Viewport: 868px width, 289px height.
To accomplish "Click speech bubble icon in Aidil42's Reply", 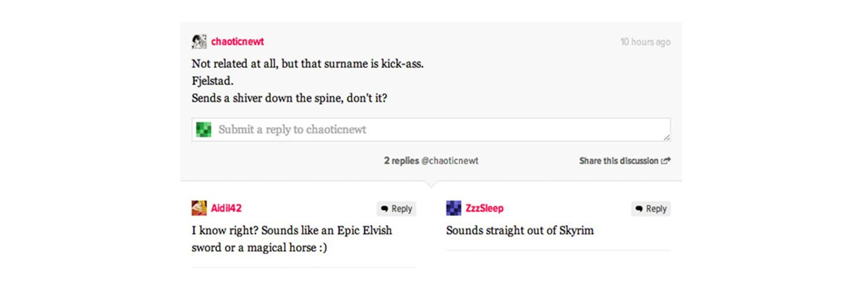I will 385,209.
